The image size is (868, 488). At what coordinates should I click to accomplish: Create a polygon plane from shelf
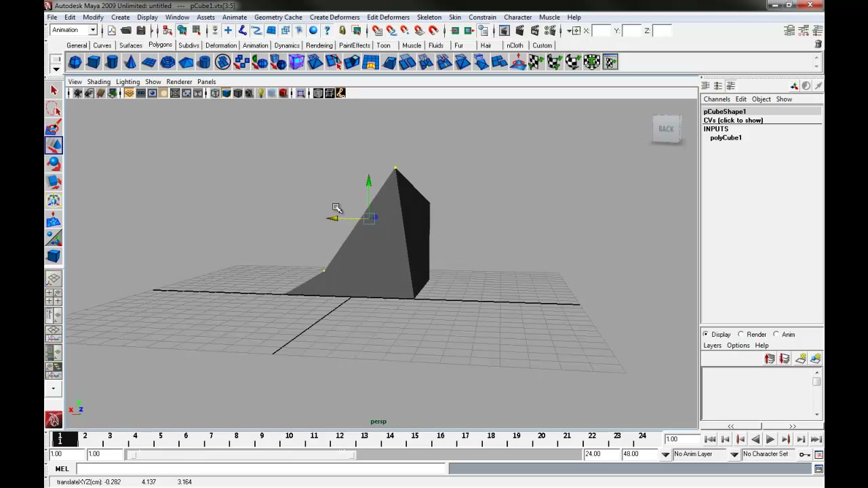pos(149,62)
